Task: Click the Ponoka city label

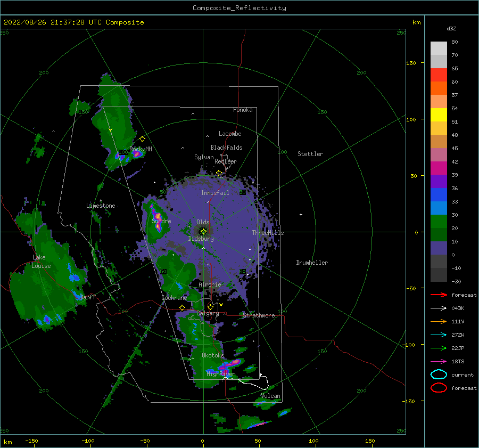Action: point(243,110)
